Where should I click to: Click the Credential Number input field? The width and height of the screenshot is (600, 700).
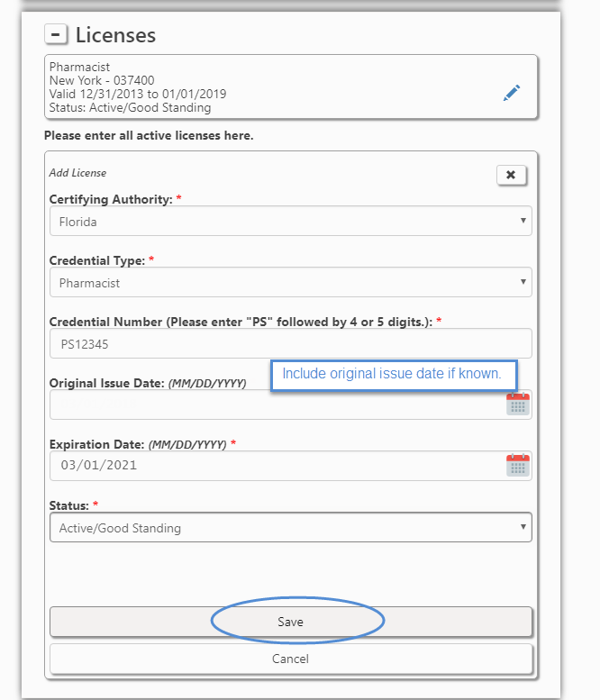tap(291, 344)
